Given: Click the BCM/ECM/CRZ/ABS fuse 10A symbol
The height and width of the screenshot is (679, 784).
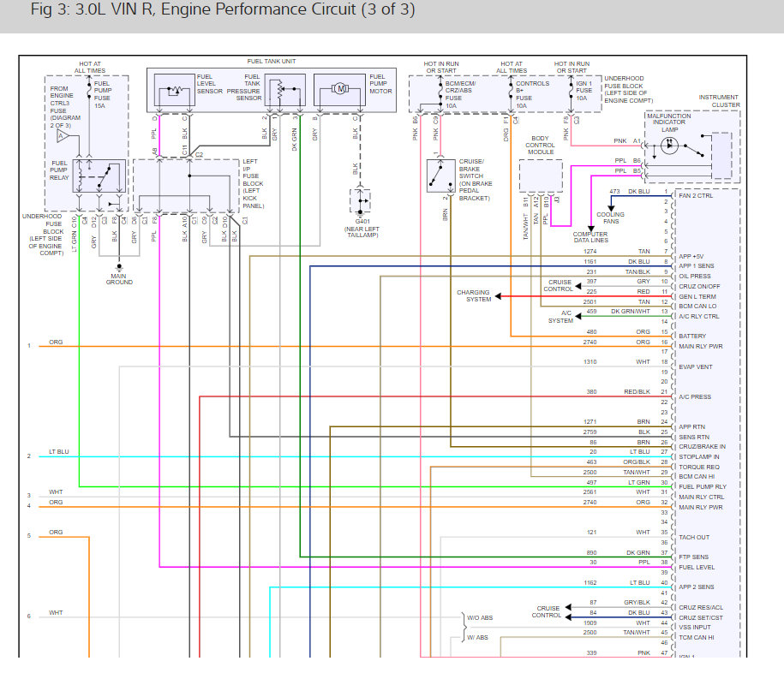Looking at the screenshot, I should point(440,92).
